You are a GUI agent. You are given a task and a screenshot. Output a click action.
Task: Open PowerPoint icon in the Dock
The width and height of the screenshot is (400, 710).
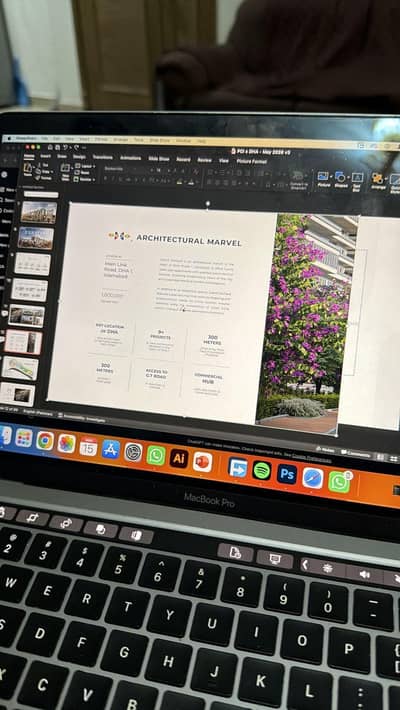pos(202,462)
